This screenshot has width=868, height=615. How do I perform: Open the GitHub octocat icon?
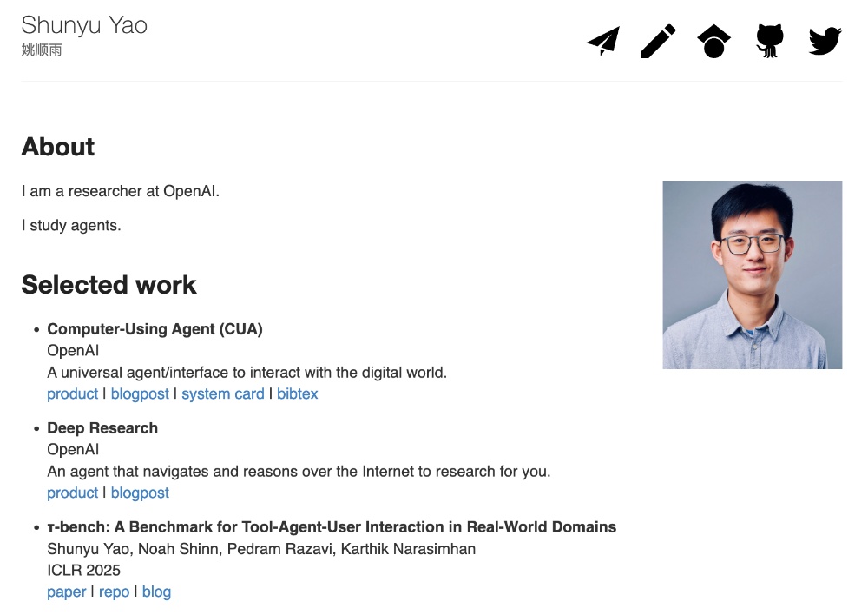pos(769,41)
